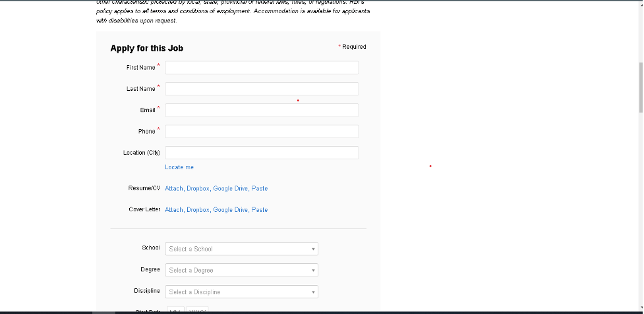Attach a file for Cover Letter
Viewport: 644px width, 314px height.
(174, 210)
